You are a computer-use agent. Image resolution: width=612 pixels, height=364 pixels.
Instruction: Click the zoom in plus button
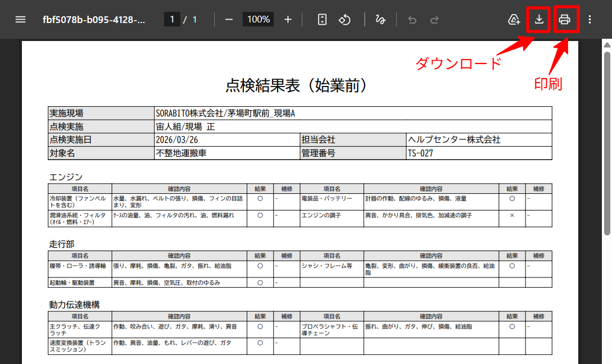tap(288, 20)
